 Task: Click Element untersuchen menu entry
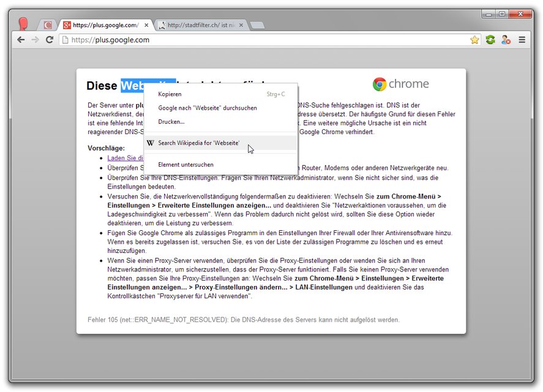click(x=220, y=165)
